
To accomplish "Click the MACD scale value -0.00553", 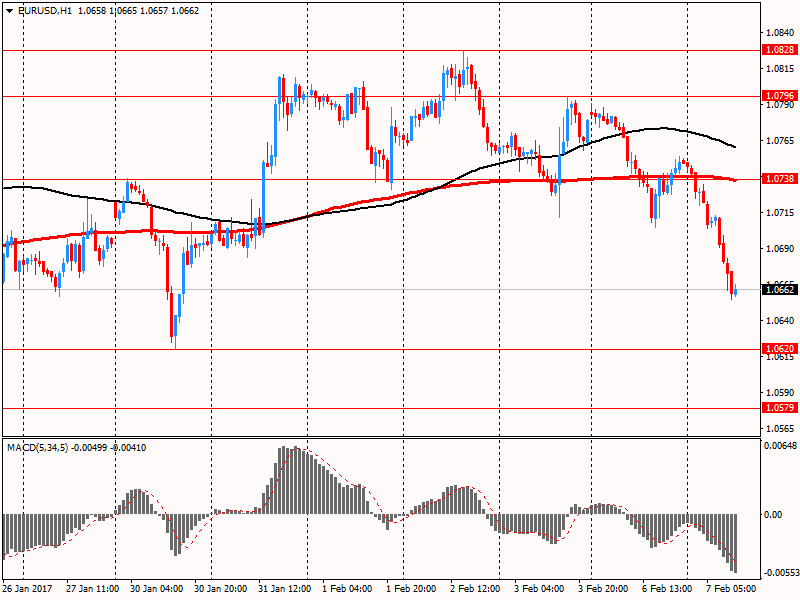I will pos(780,572).
